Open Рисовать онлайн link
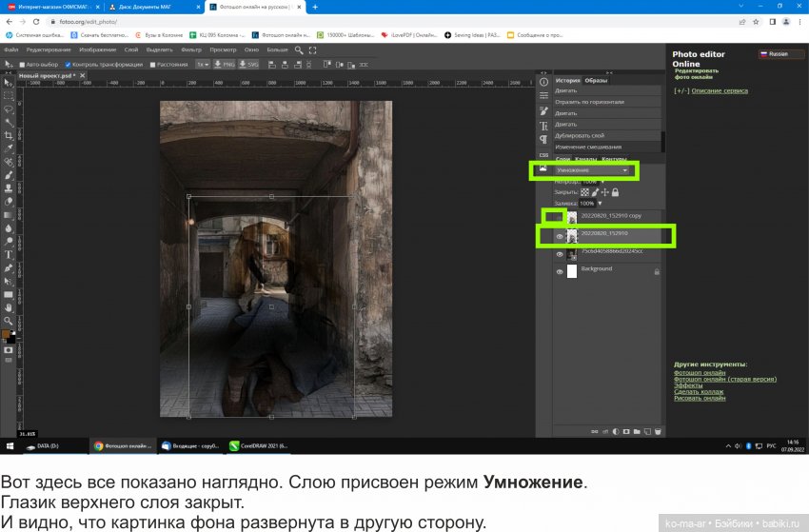The image size is (809, 532). pyautogui.click(x=700, y=398)
